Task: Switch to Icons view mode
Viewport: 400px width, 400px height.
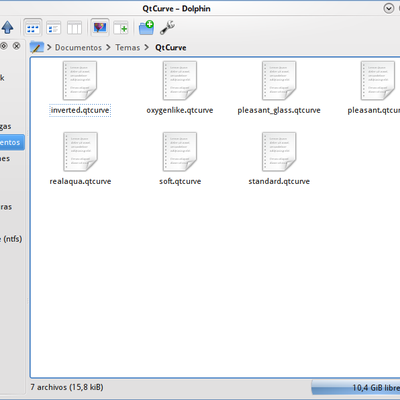Action: 33,27
